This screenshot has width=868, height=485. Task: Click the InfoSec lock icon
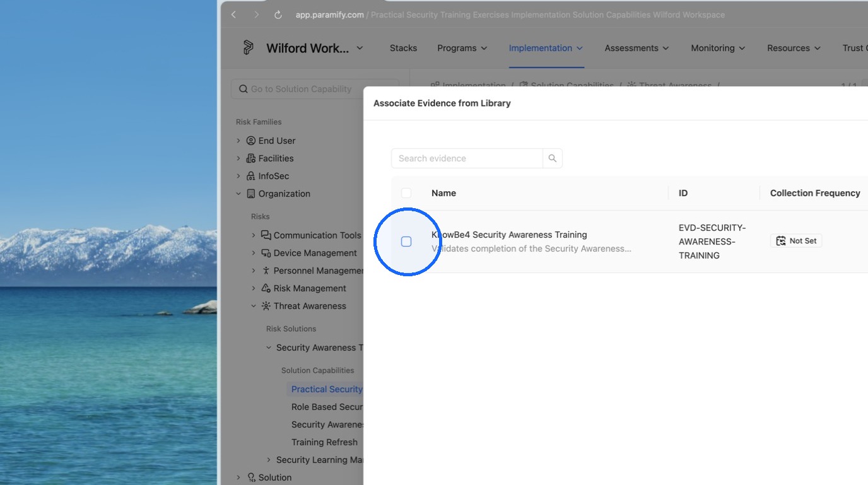click(251, 176)
